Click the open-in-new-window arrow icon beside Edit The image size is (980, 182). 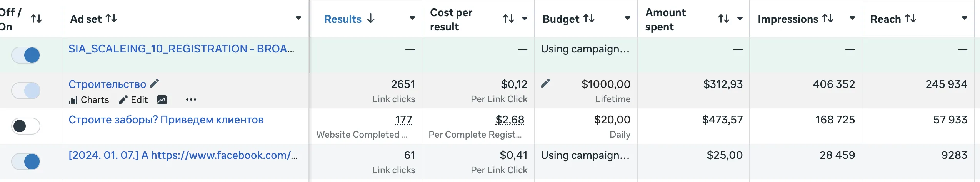coord(162,100)
